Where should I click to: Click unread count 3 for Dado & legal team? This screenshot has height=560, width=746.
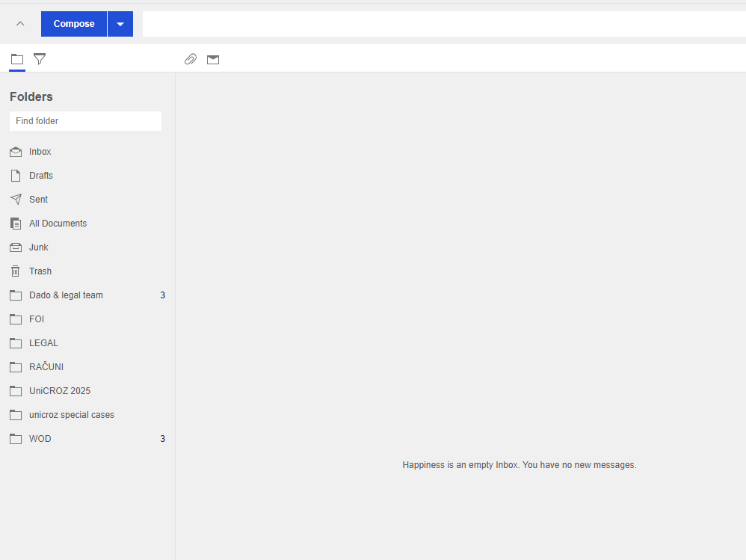pyautogui.click(x=163, y=295)
